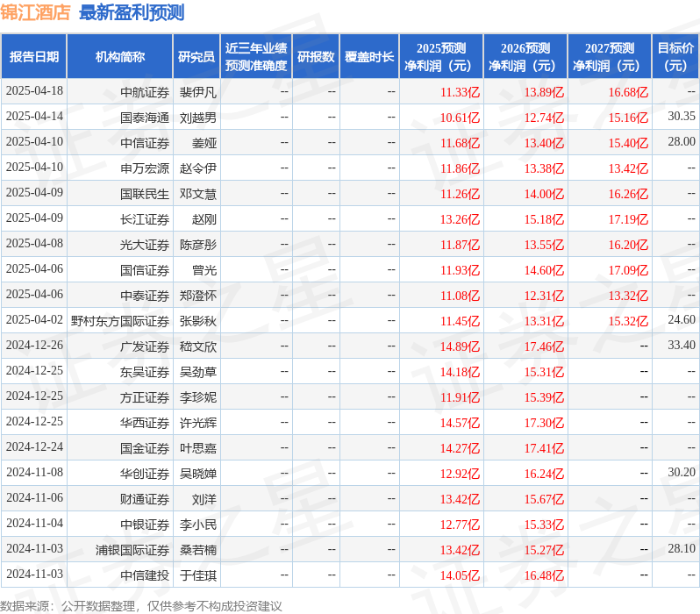Click the target price 30.20
Viewport: 700px width, 614px height.
click(x=682, y=473)
